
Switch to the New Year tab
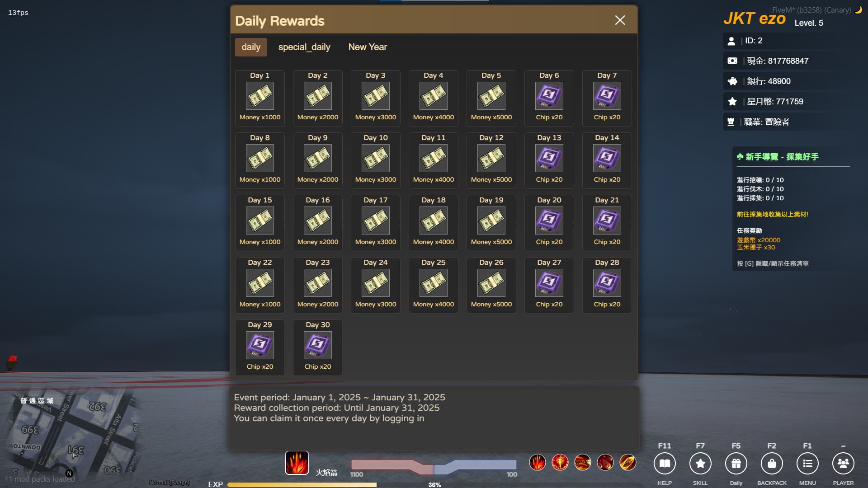368,47
